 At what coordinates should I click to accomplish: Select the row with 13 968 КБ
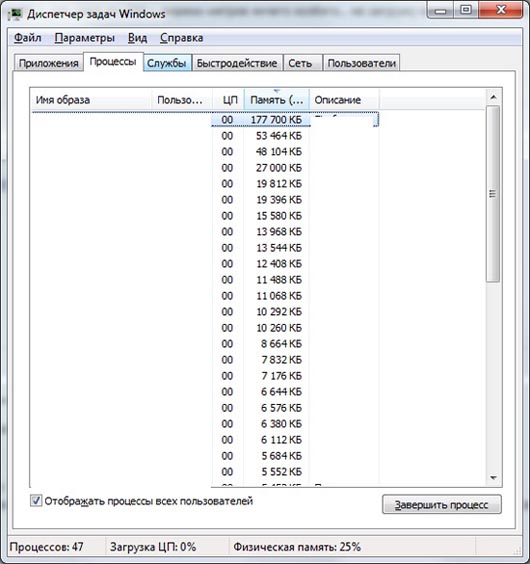coord(205,232)
